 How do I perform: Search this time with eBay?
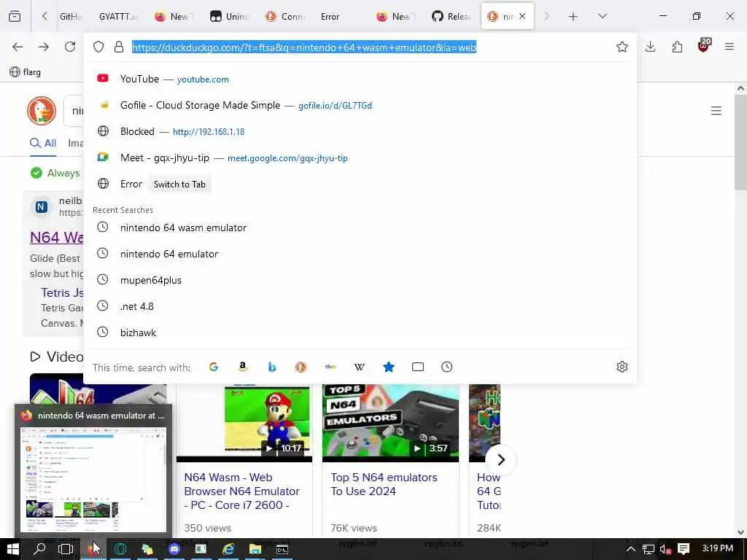click(x=330, y=367)
